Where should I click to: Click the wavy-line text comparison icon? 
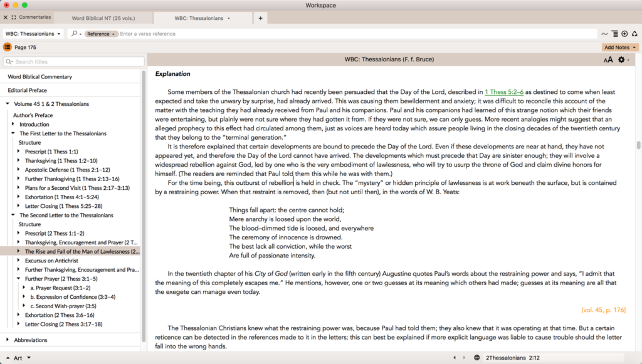(x=604, y=34)
